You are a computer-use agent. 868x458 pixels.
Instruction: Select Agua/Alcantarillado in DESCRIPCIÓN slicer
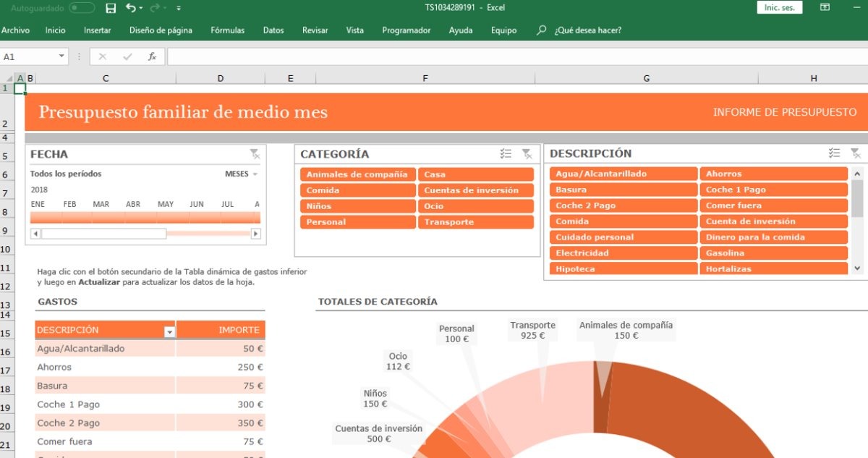click(x=624, y=174)
